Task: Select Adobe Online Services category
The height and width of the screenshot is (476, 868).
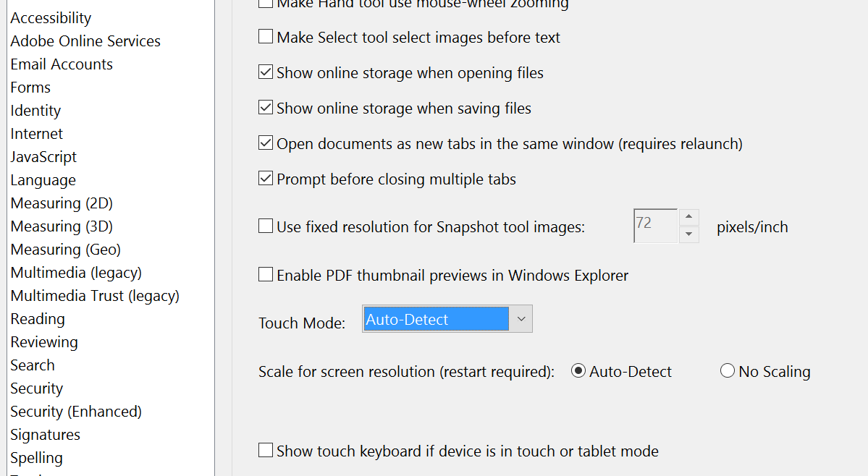Action: [x=85, y=41]
